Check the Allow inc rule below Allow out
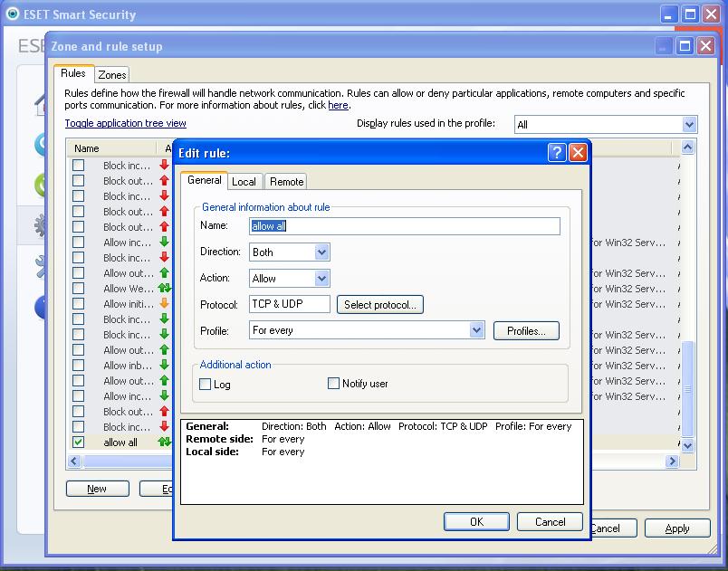Viewport: 728px width, 571px height. tap(79, 395)
